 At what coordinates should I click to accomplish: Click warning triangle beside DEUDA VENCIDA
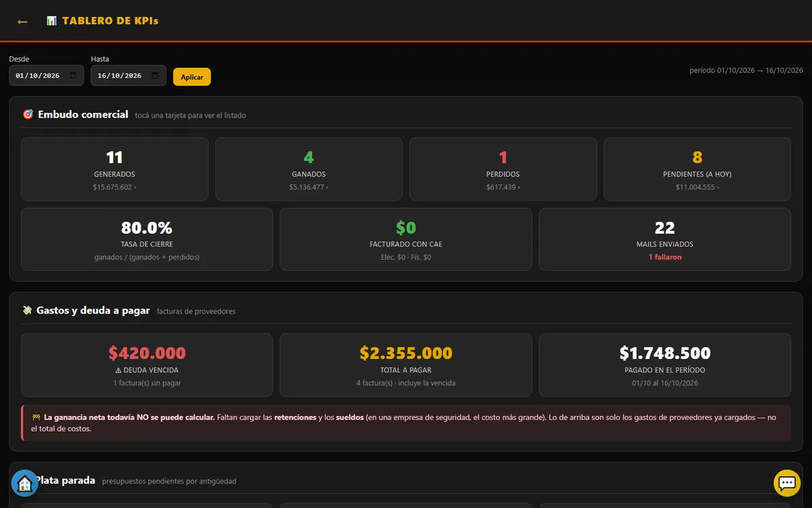(x=118, y=371)
